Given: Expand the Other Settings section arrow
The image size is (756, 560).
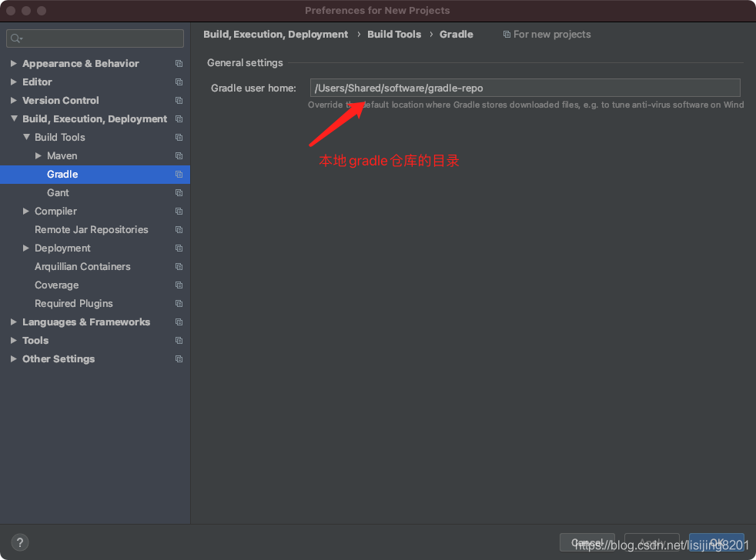Looking at the screenshot, I should pos(14,358).
